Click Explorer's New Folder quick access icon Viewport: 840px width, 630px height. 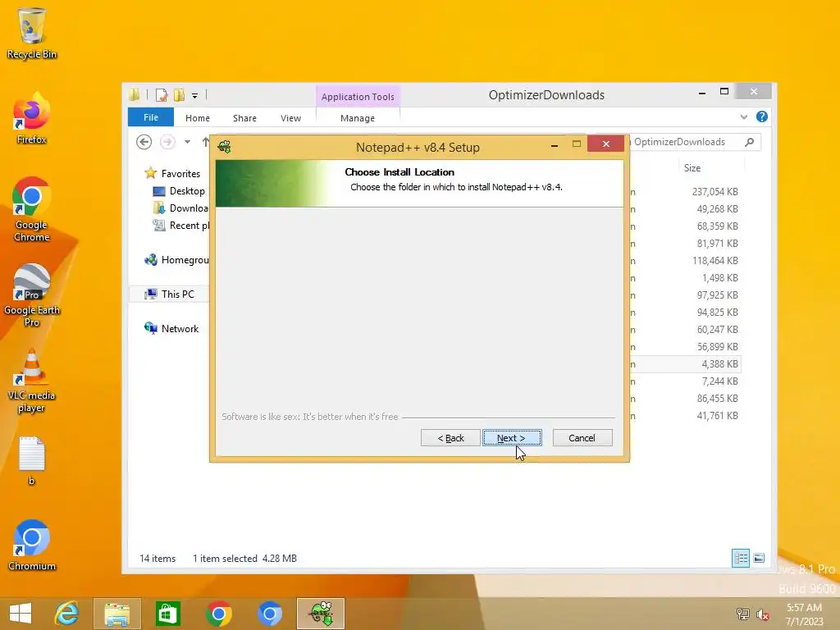click(x=179, y=95)
